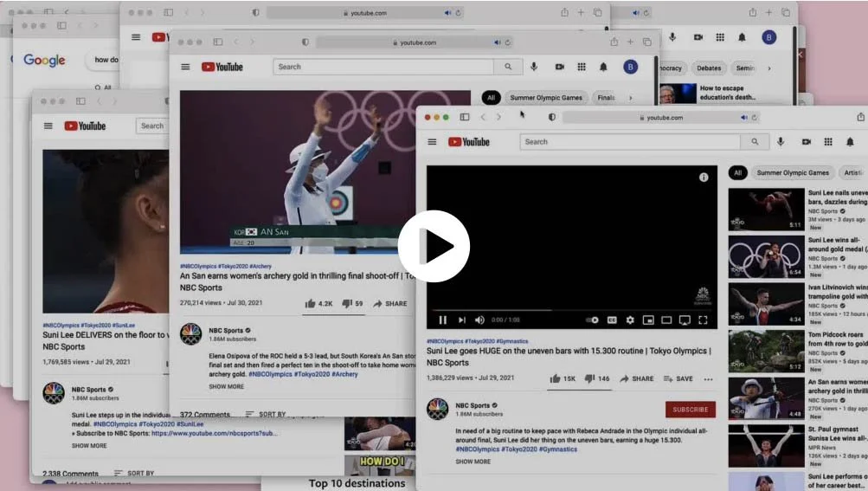
Task: Expand SHOW MORE in archery video description
Action: (227, 387)
